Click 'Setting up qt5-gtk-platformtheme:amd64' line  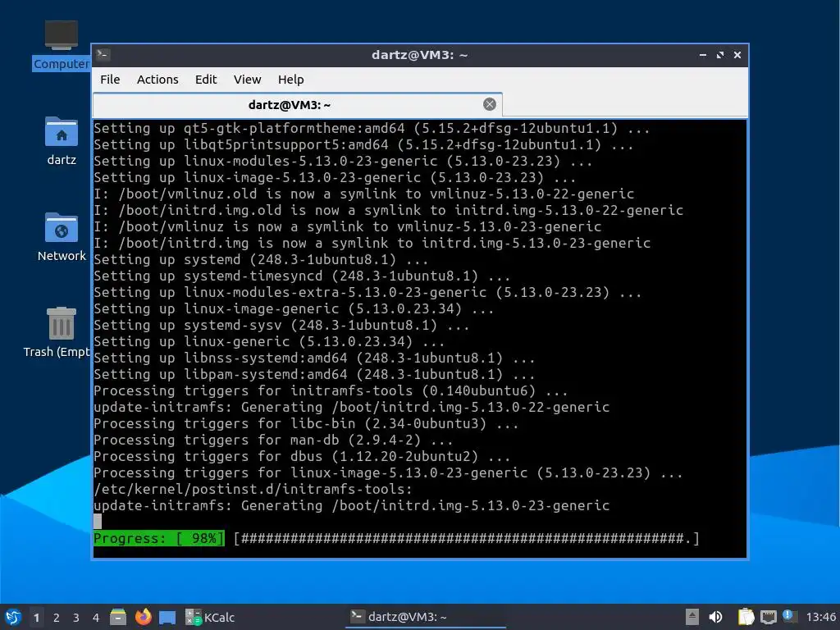pyautogui.click(x=372, y=129)
